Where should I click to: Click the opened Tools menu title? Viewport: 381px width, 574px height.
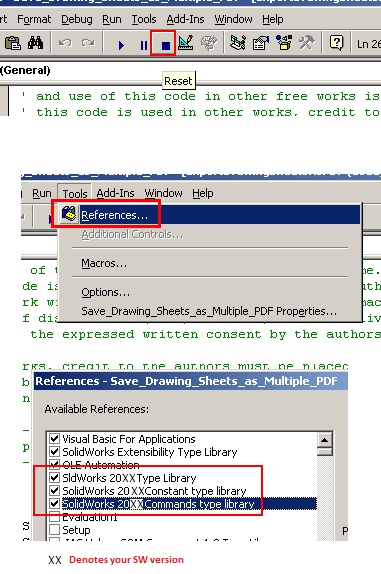click(x=75, y=193)
